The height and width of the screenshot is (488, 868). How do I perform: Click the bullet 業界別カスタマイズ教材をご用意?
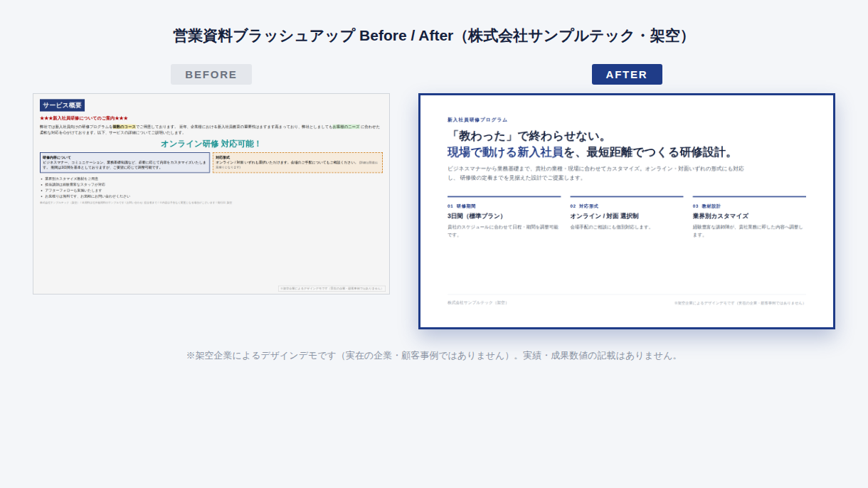[72, 179]
